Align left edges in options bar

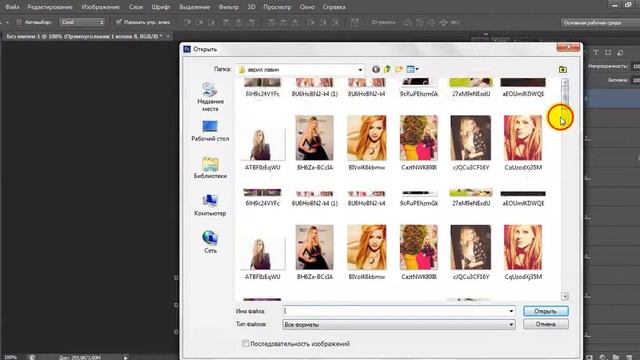227,22
